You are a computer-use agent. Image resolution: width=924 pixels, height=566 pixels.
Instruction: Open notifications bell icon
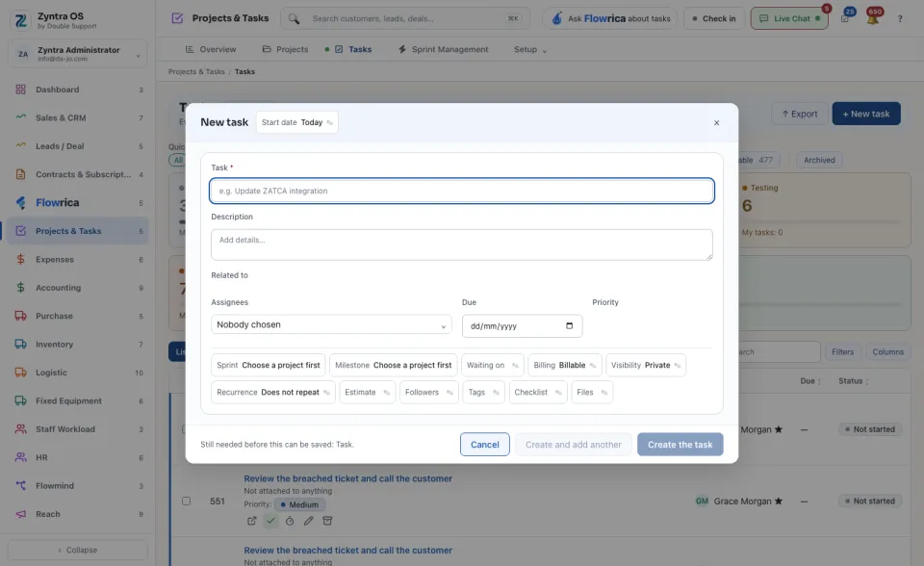click(873, 19)
